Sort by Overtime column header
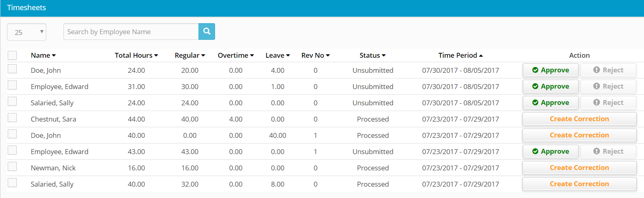Image resolution: width=644 pixels, height=198 pixels. pyautogui.click(x=235, y=55)
